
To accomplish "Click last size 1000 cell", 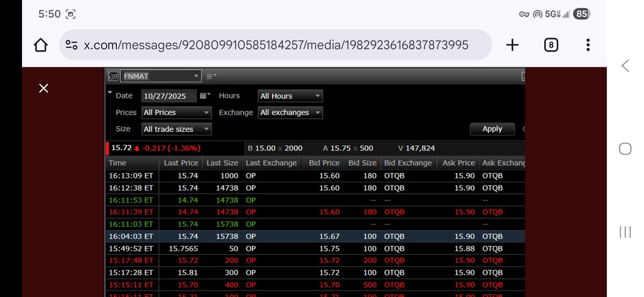I will pyautogui.click(x=229, y=175).
